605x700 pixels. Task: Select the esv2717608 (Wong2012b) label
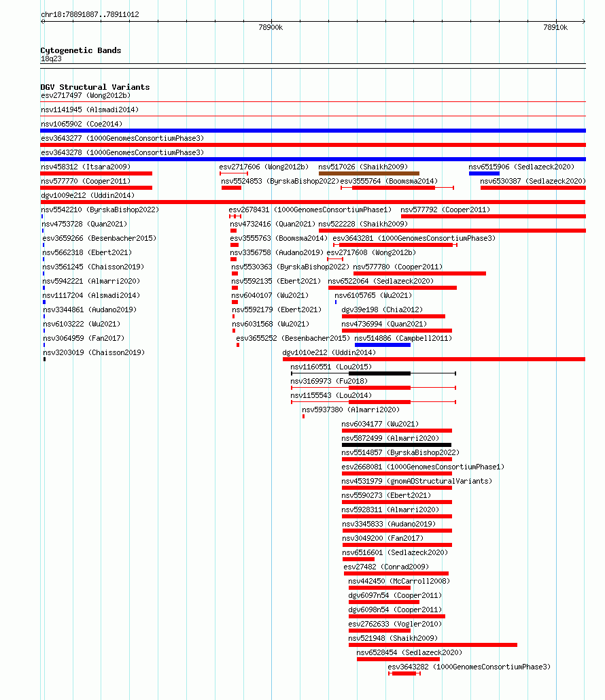(x=371, y=252)
